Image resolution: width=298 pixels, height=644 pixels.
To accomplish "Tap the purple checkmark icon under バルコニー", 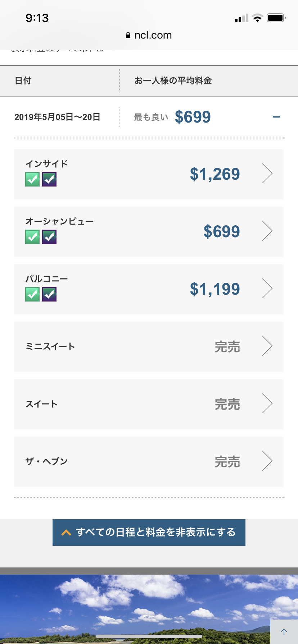I will pos(49,294).
